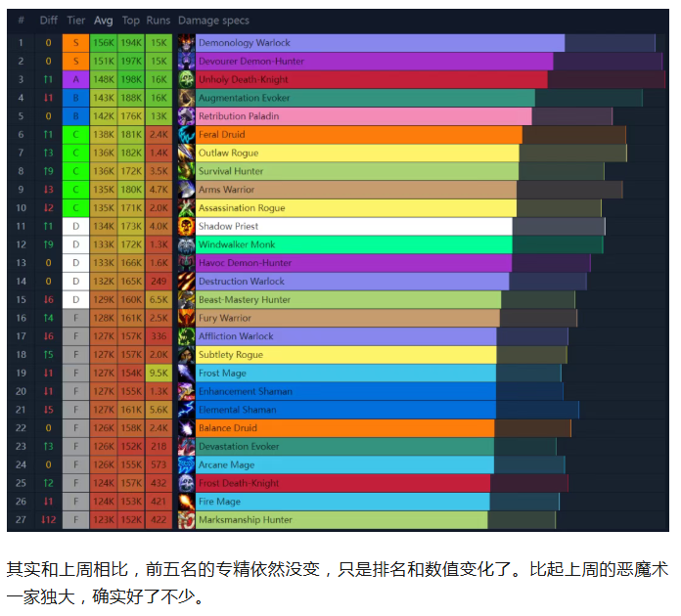Select the Retribution Paladin icon
The width and height of the screenshot is (681, 616).
(186, 116)
